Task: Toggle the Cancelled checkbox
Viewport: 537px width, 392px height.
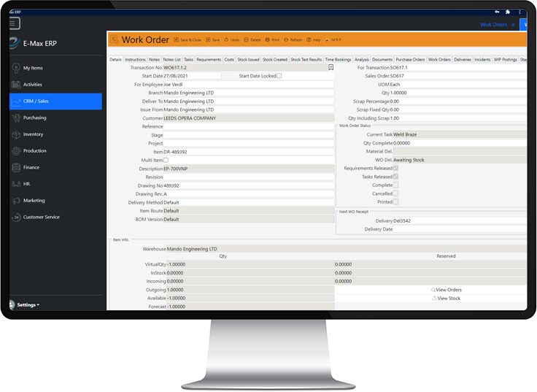Action: tap(396, 193)
